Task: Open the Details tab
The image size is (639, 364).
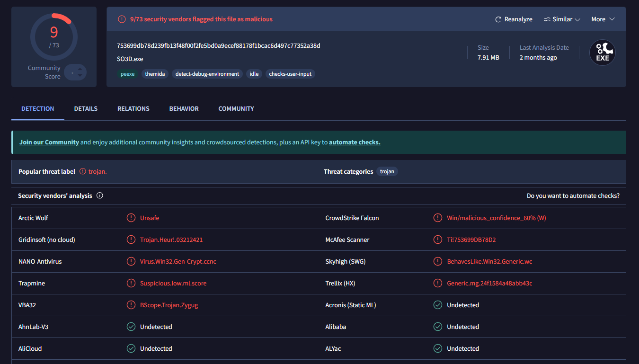Action: click(x=86, y=108)
